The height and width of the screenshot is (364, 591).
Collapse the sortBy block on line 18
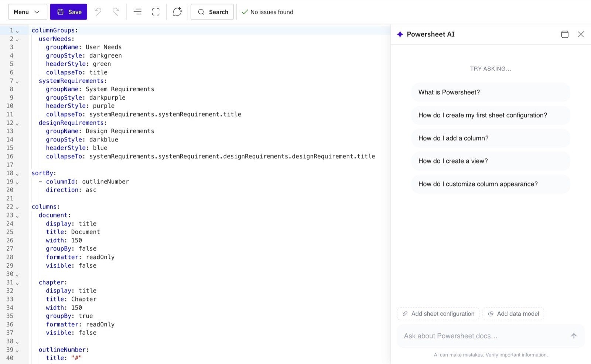[x=17, y=174]
